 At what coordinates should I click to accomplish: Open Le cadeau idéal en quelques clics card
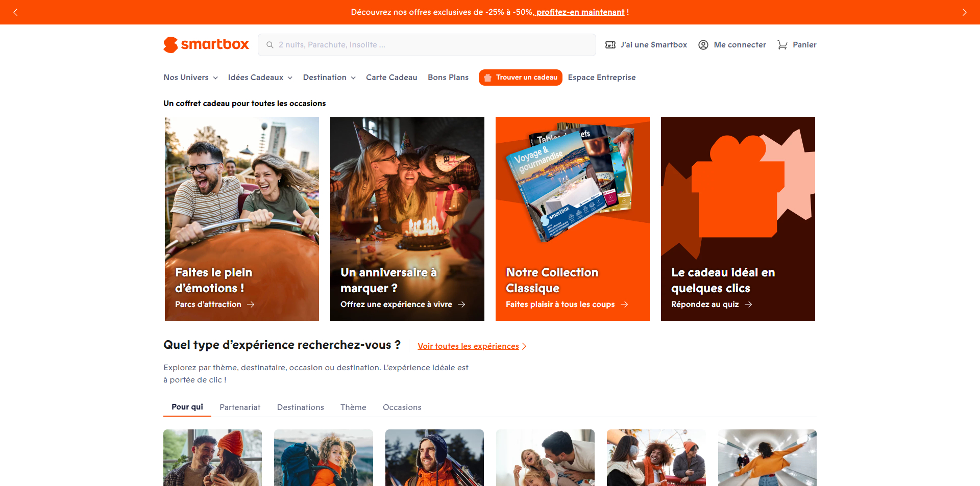pos(738,219)
